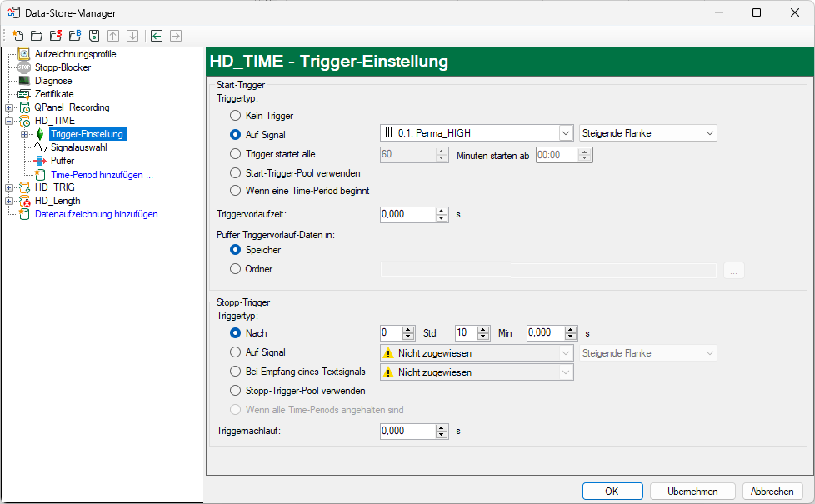Click Time-Period hinzufügen link

pyautogui.click(x=102, y=175)
